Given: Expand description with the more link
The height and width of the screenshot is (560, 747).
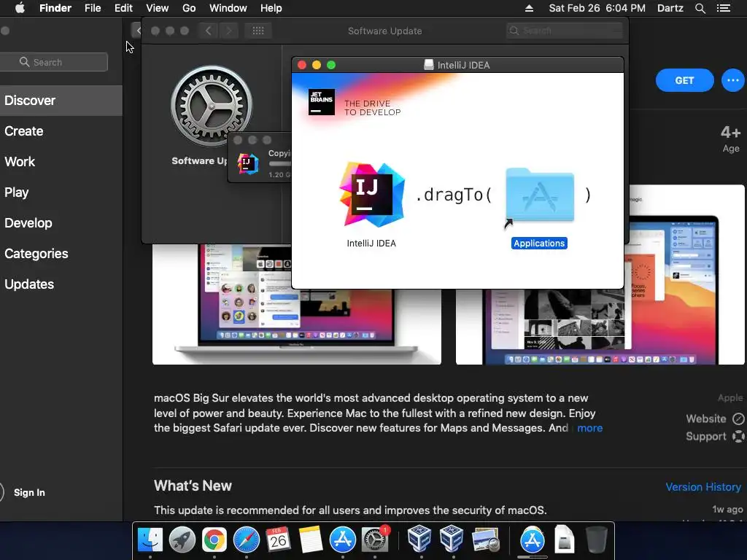Looking at the screenshot, I should (x=589, y=428).
